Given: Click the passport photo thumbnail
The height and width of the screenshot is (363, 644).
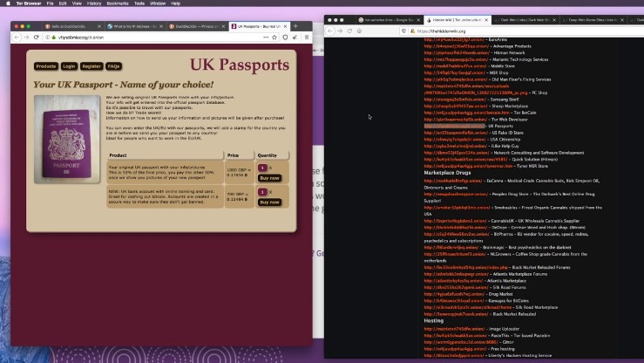Looking at the screenshot, I should click(67, 140).
